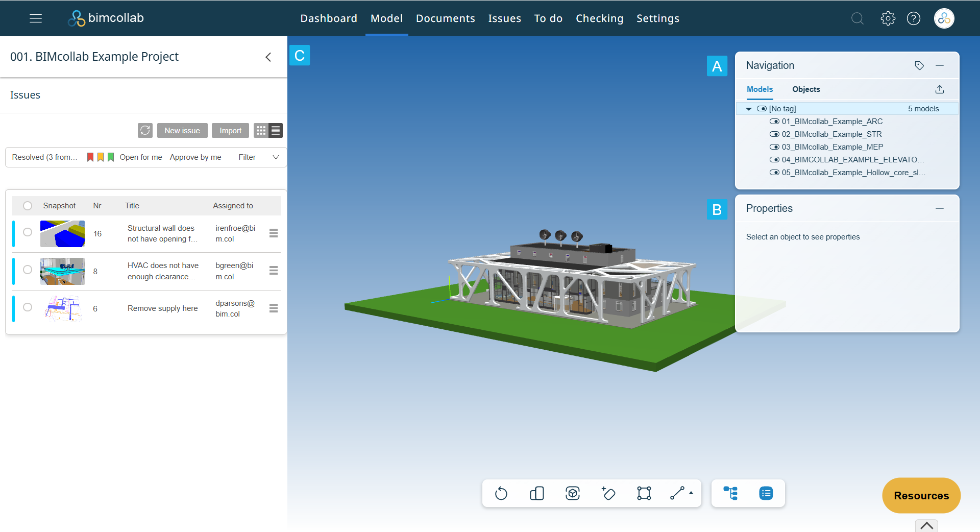The image size is (980, 532).
Task: Open row menu for issue 8
Action: (x=274, y=271)
